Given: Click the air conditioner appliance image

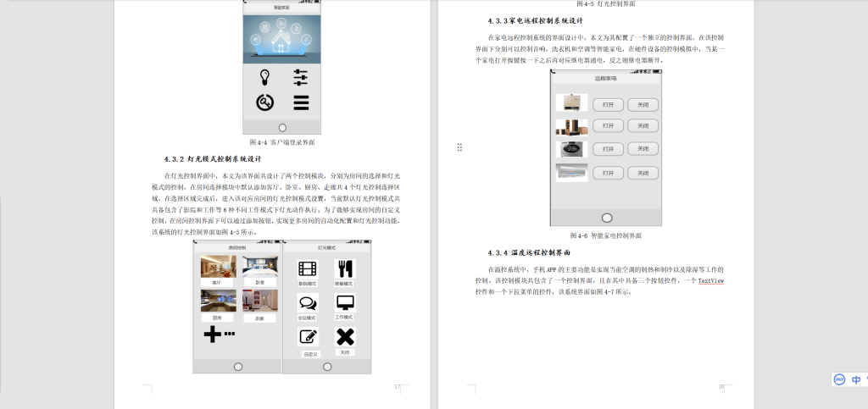Looking at the screenshot, I should (571, 173).
